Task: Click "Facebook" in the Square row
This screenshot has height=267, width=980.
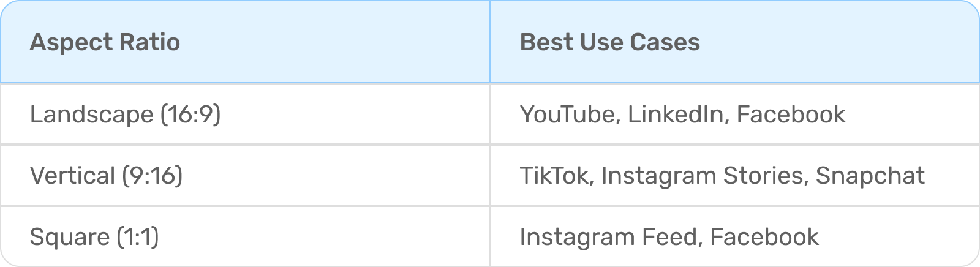Action: click(764, 237)
